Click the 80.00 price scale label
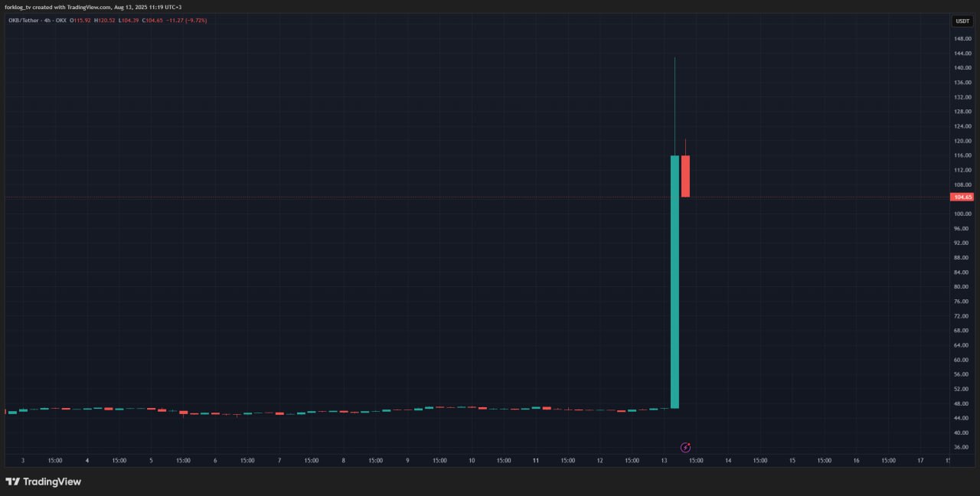Viewport: 980px width, 496px height. [x=962, y=286]
